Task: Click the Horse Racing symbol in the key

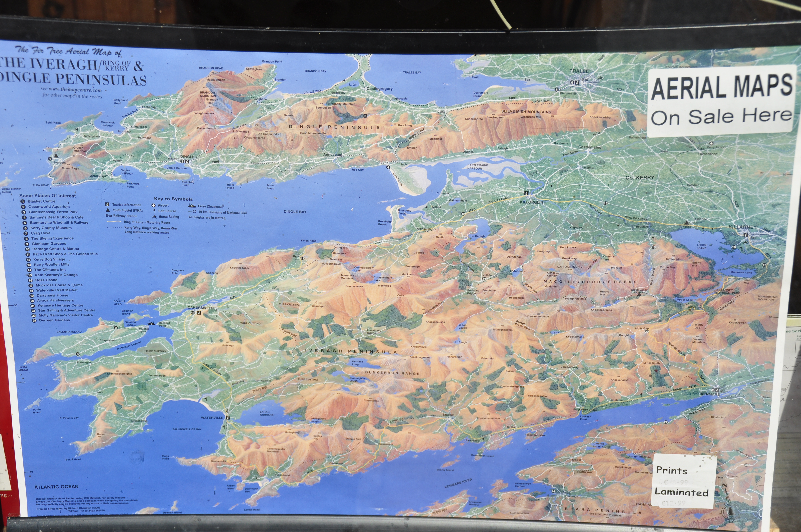Action: click(x=154, y=217)
